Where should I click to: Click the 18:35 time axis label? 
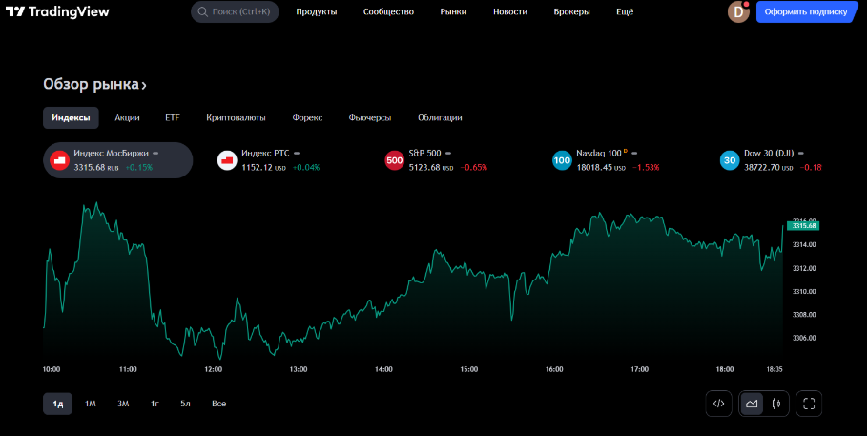(774, 369)
